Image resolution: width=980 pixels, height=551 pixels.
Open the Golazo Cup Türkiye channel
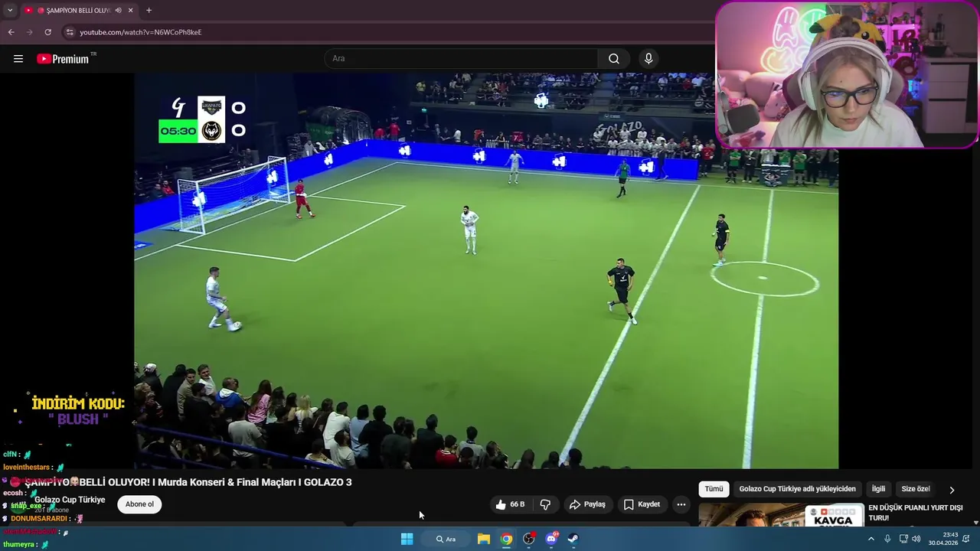(70, 500)
